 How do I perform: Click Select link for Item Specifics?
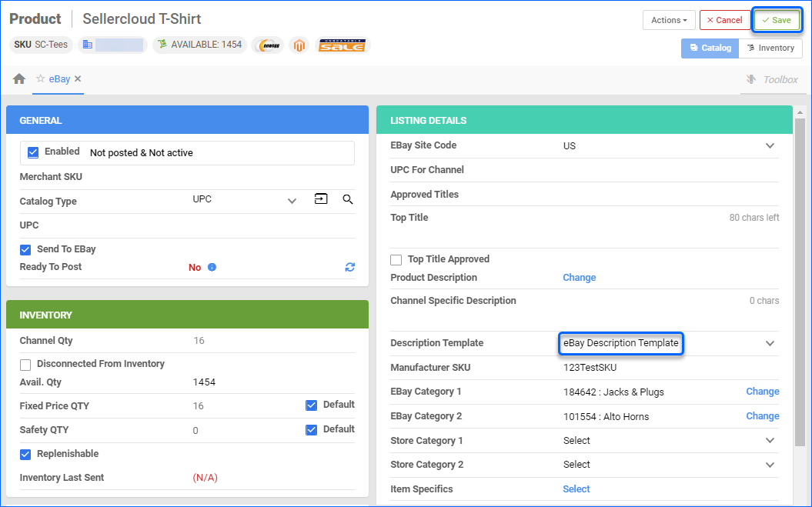(x=576, y=489)
